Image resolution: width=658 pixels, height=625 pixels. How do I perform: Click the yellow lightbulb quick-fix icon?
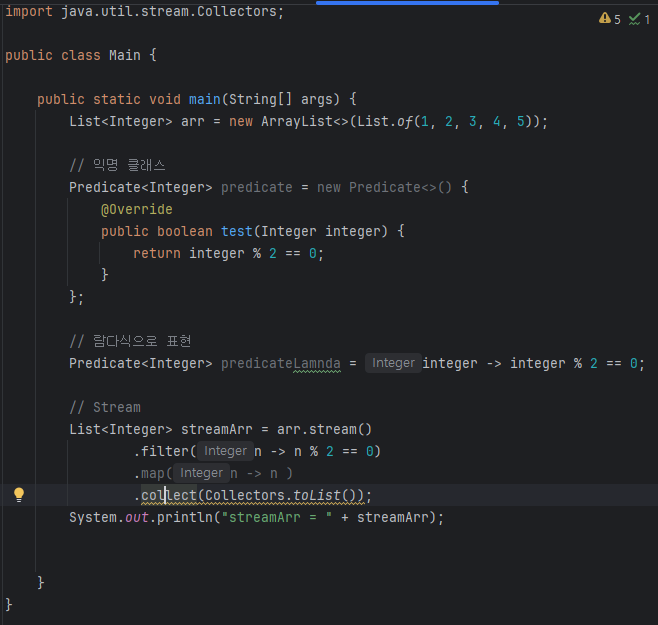coord(19,495)
